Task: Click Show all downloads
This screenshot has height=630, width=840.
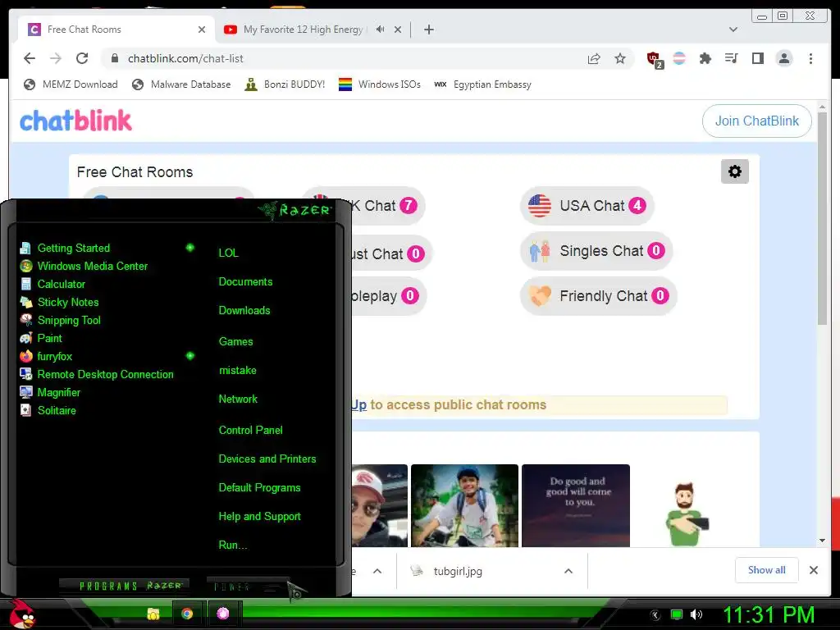Action: click(767, 570)
